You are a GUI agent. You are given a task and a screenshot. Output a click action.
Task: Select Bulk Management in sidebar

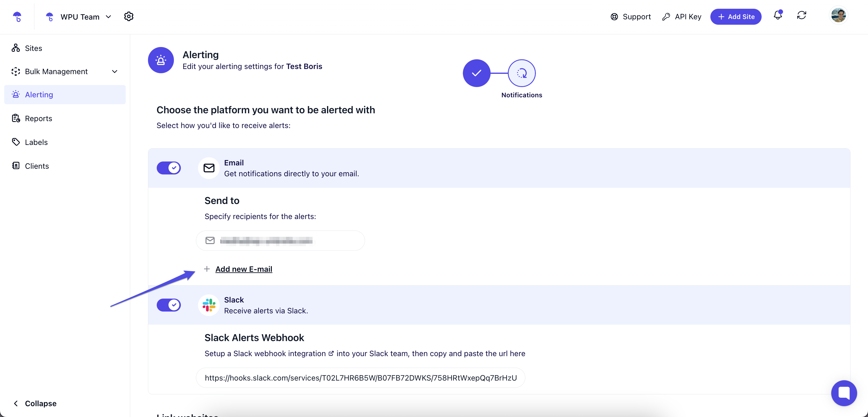pyautogui.click(x=65, y=71)
